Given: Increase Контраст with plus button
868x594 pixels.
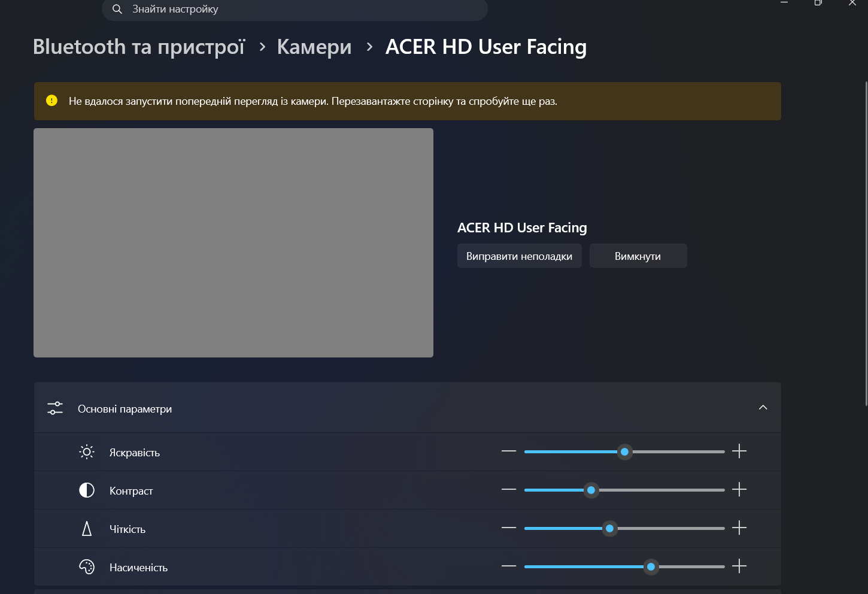Looking at the screenshot, I should click(x=739, y=490).
